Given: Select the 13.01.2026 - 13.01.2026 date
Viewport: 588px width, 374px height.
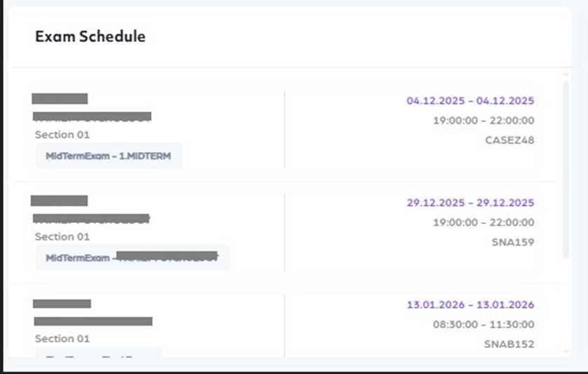Looking at the screenshot, I should point(470,305).
